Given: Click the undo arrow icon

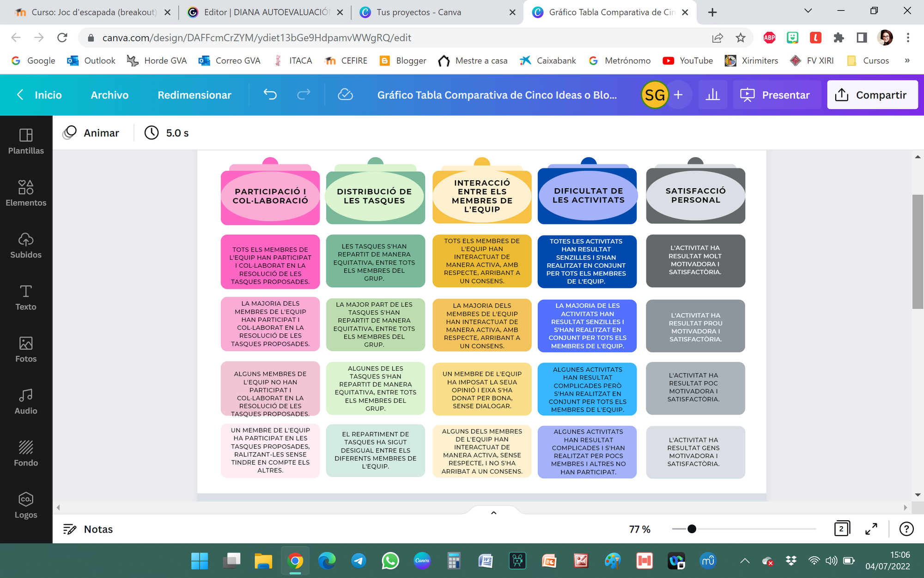Looking at the screenshot, I should (x=270, y=95).
